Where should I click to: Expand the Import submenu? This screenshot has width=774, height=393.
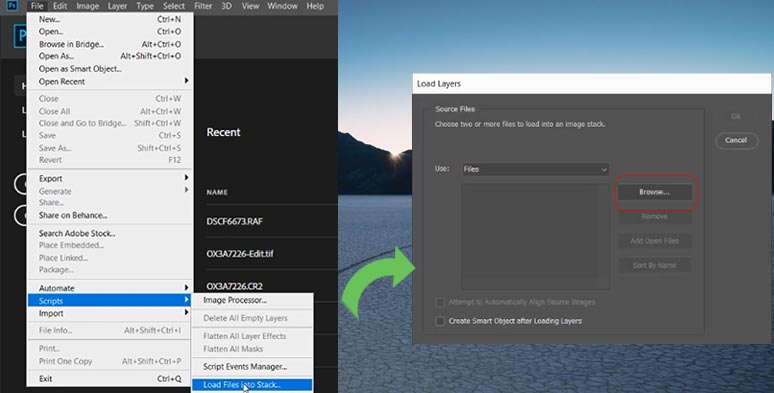coord(110,314)
